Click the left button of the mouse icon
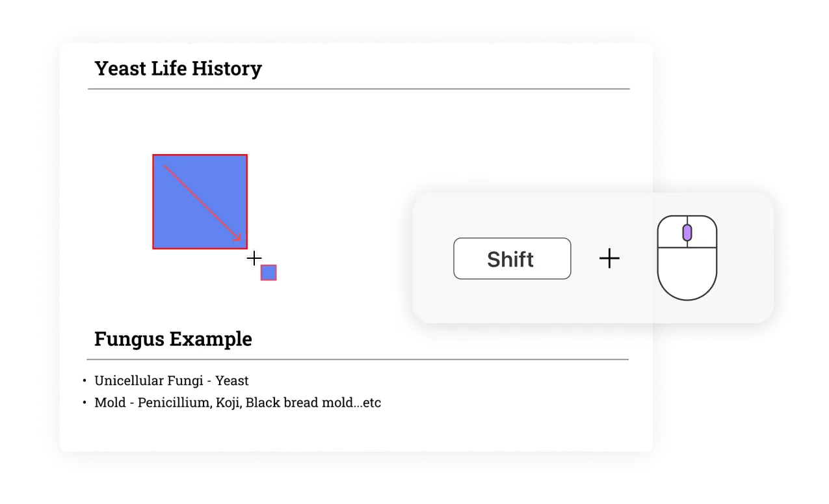The height and width of the screenshot is (504, 829). (x=672, y=232)
